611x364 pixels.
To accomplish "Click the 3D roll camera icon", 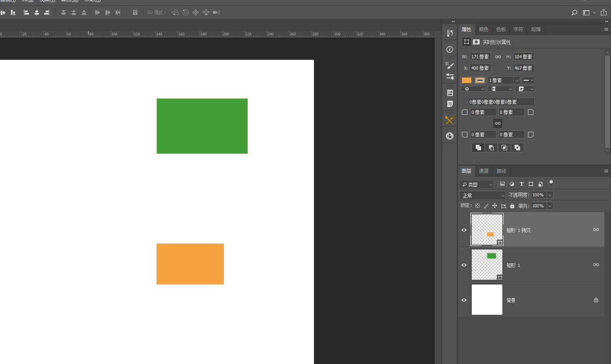I will click(x=186, y=13).
